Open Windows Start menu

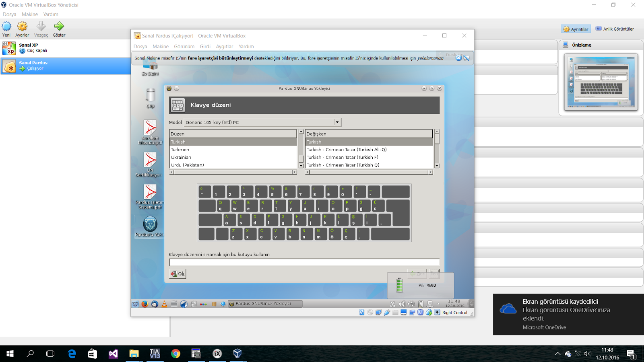(x=10, y=354)
